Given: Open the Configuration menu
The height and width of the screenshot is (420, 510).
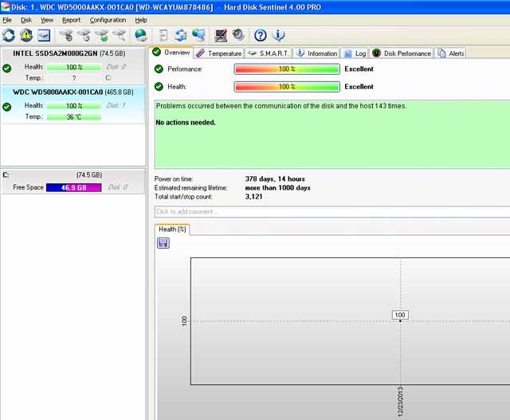Looking at the screenshot, I should (108, 20).
